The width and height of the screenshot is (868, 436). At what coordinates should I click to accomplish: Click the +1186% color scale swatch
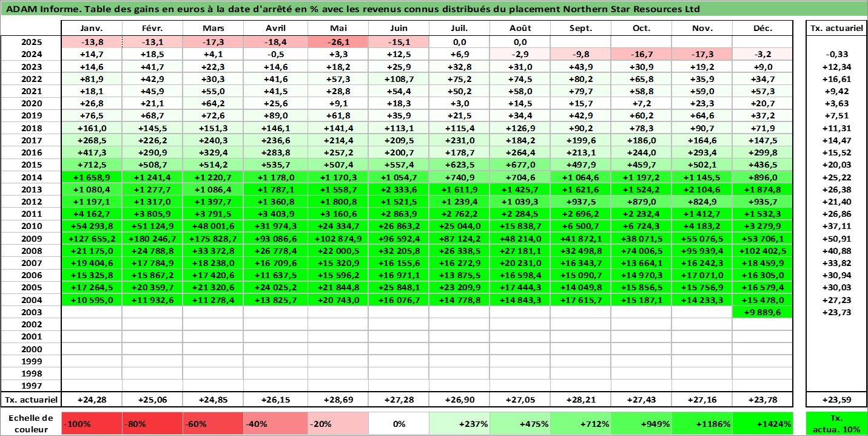tap(702, 423)
